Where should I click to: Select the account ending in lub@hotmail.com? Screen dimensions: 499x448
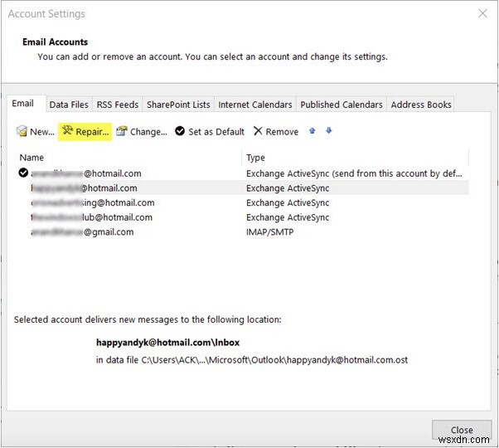tap(242, 217)
